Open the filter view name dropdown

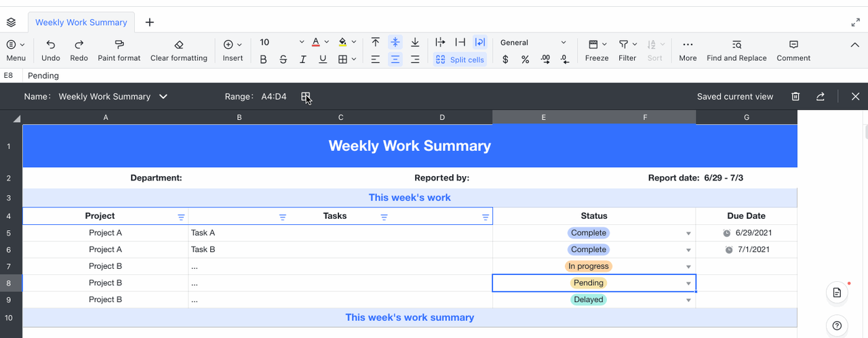[x=163, y=97]
